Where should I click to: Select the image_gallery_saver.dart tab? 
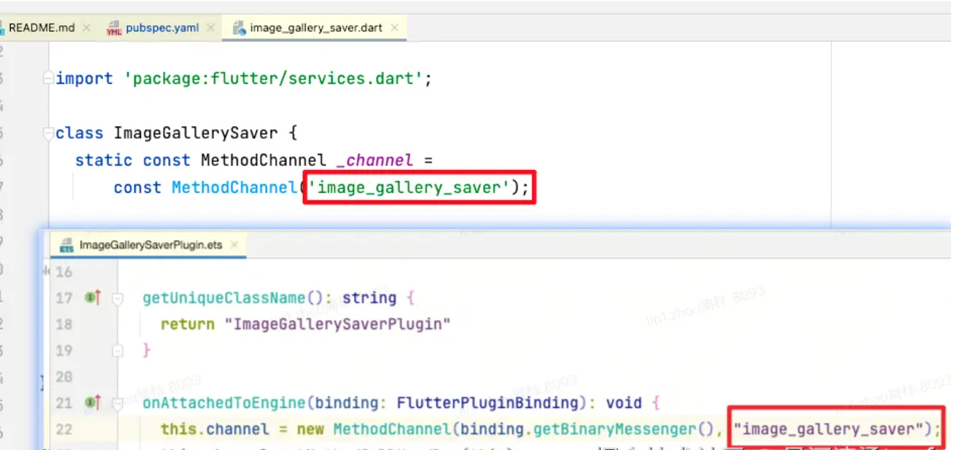coord(316,28)
